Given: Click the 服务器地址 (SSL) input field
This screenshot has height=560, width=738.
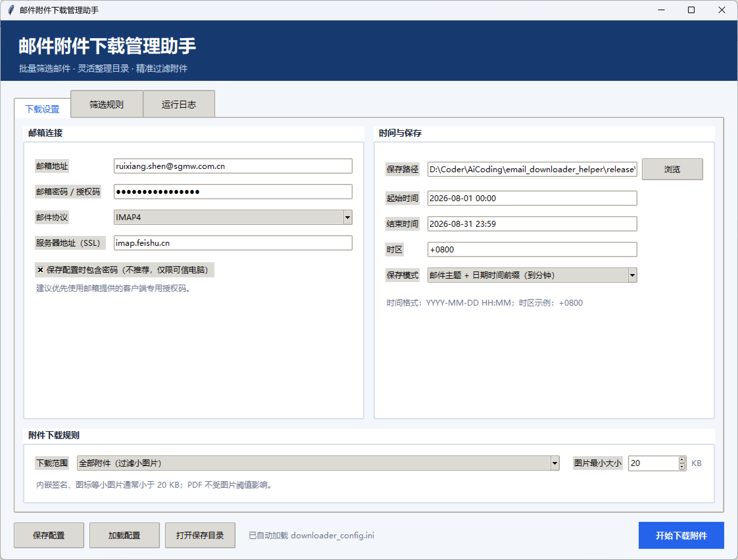Looking at the screenshot, I should point(233,243).
